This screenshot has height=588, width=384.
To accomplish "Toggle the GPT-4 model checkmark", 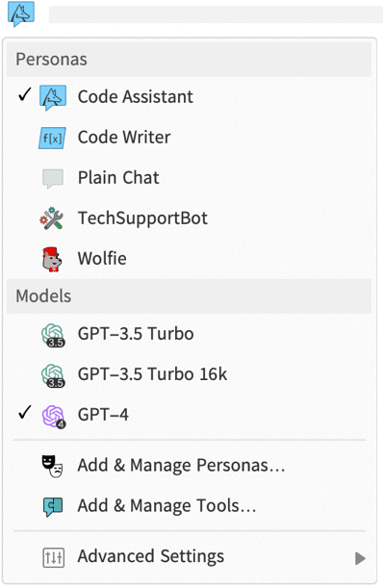I will click(x=24, y=412).
